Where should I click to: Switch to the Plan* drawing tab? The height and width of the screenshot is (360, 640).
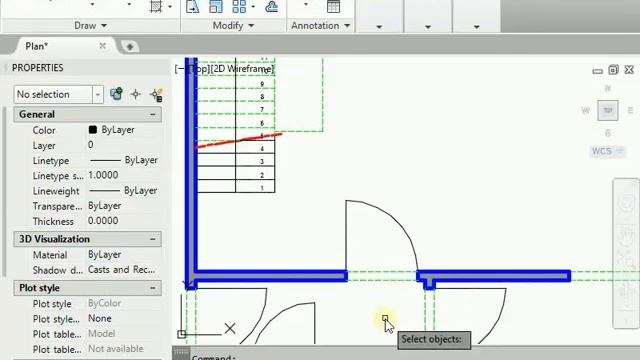click(37, 46)
